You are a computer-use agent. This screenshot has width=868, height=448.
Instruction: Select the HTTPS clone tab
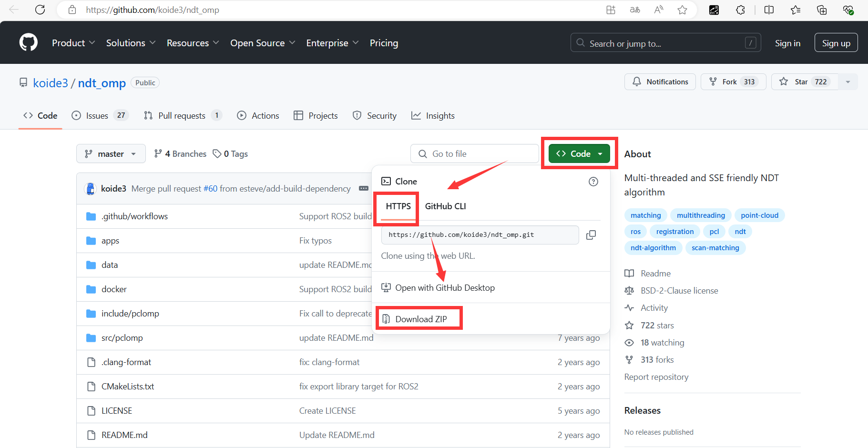[x=398, y=206]
